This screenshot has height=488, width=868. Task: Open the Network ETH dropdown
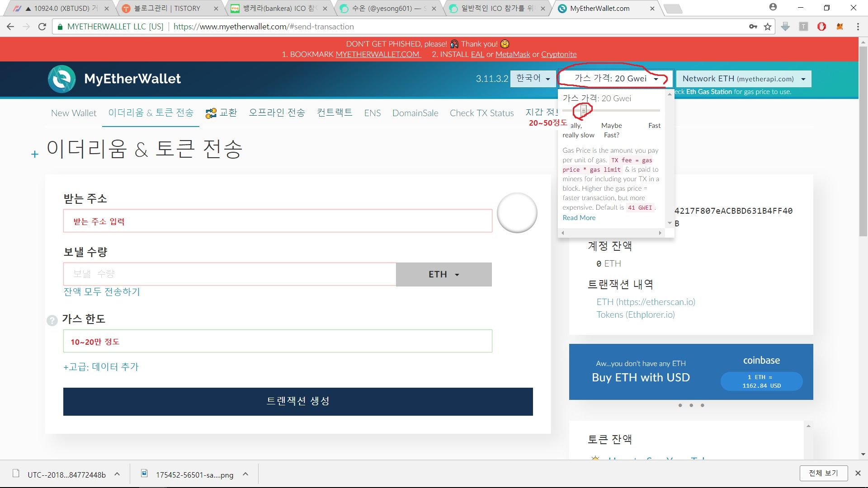click(744, 79)
